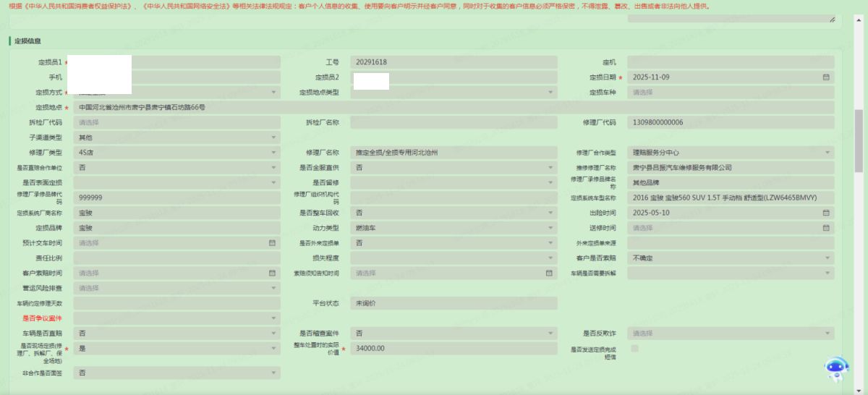868x395 pixels.
Task: Click the 整车处置时的实际价值 field with 34000.00
Action: tap(454, 349)
